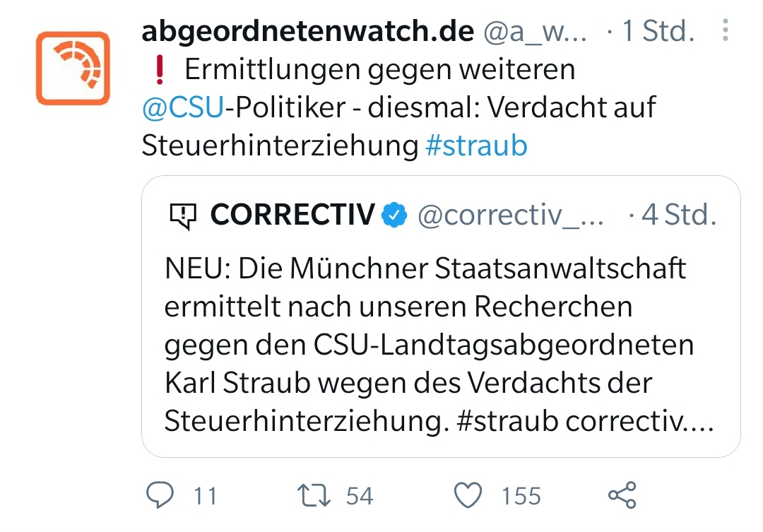Viewport: 763px width, 532px height.
Task: Click the 1 Std. timestamp
Action: (x=658, y=32)
